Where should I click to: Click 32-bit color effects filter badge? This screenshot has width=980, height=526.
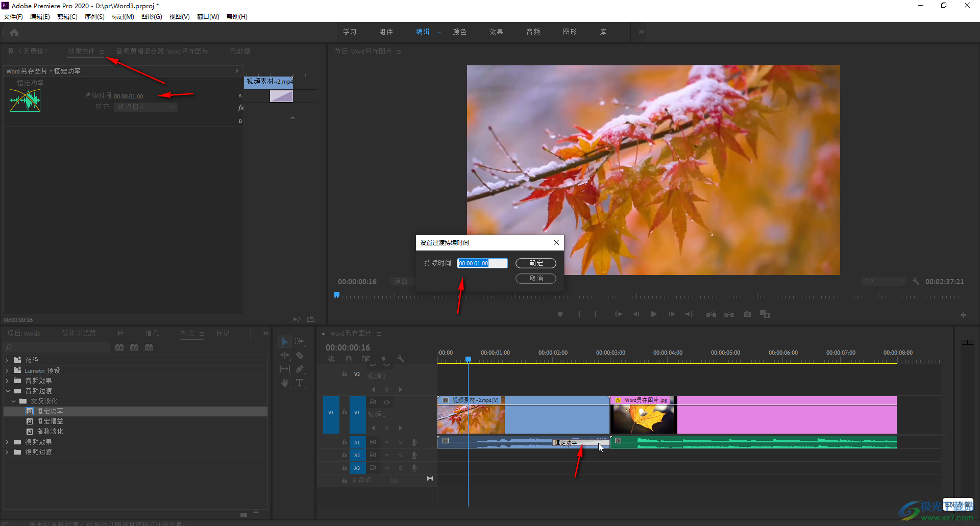pos(134,347)
